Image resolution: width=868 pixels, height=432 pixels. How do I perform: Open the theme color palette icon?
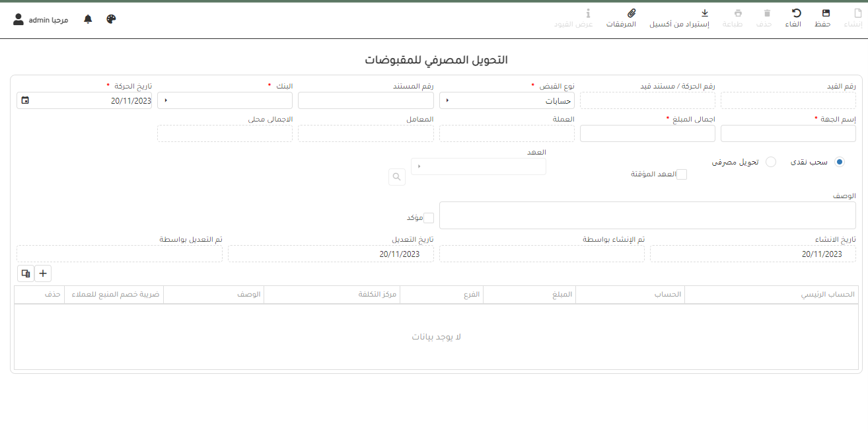pos(111,19)
